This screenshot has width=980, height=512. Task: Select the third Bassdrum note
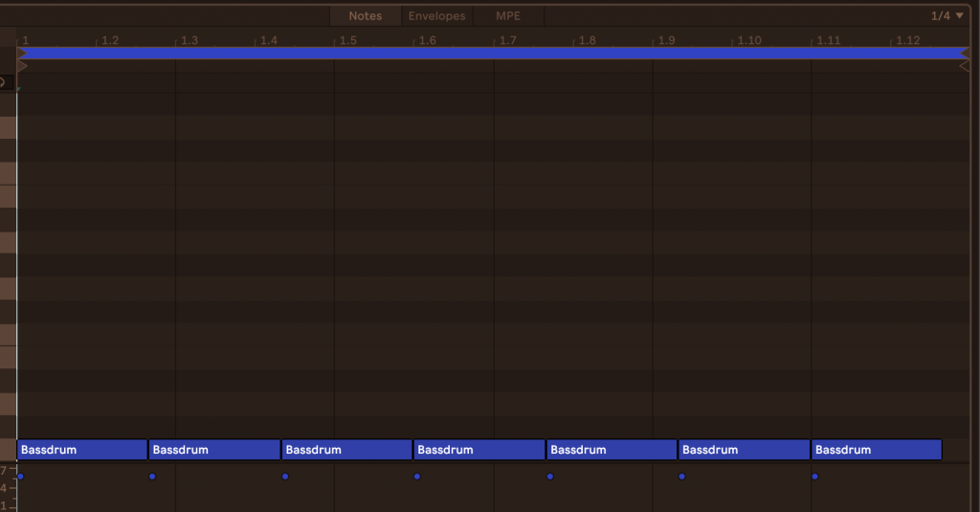pos(346,450)
